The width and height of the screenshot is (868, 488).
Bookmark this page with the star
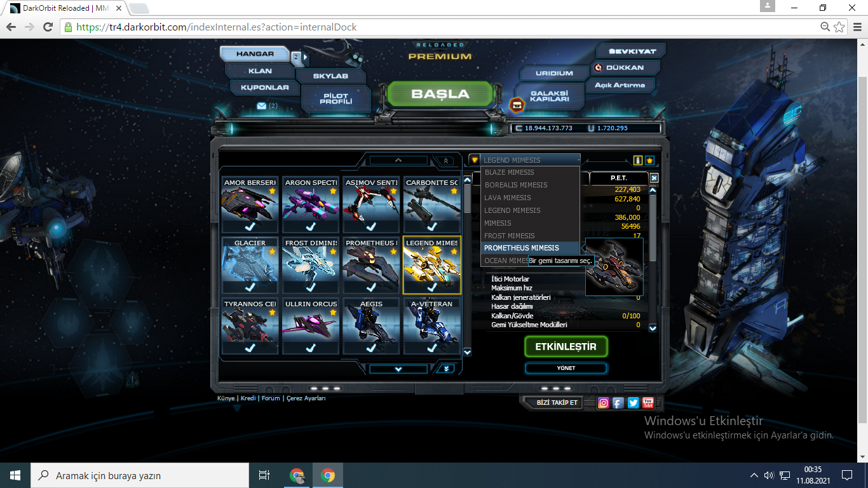(x=839, y=27)
